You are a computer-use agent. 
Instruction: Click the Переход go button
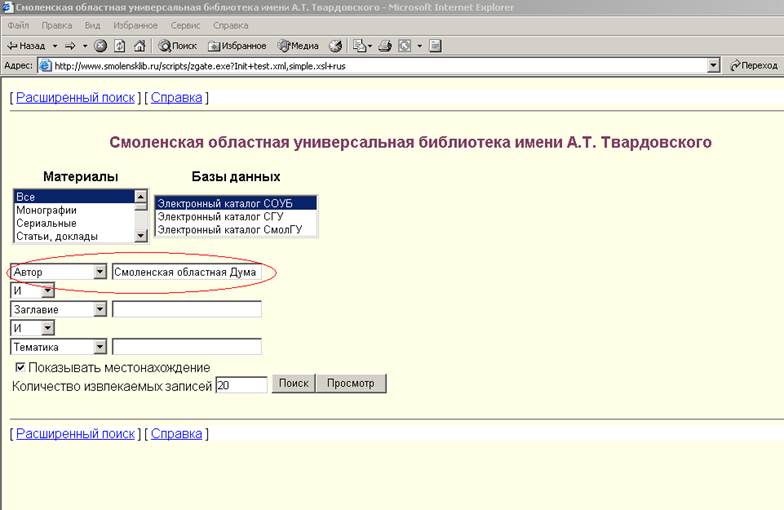point(754,66)
